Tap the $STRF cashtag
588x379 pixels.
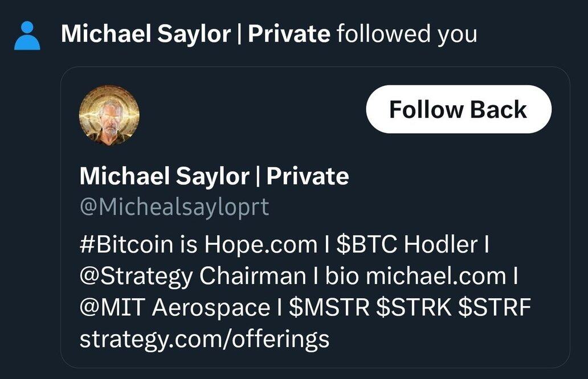pos(494,308)
